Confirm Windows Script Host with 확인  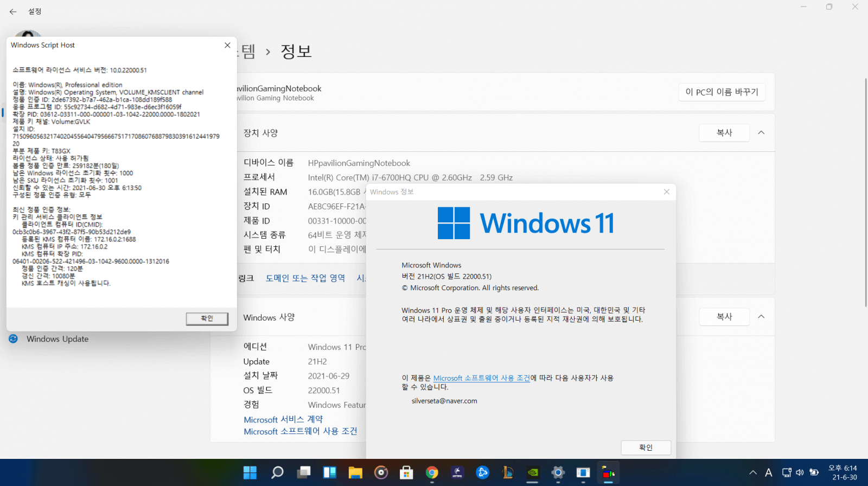tap(207, 318)
